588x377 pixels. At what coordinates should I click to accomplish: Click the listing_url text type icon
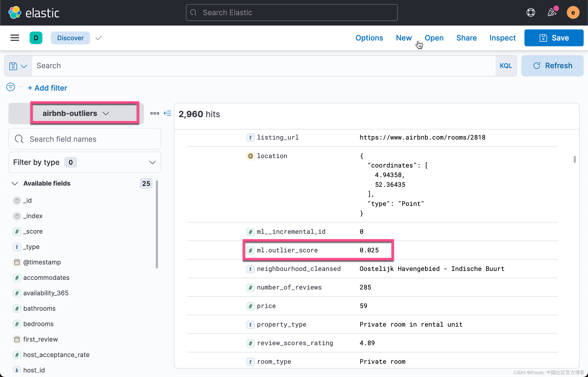(250, 138)
